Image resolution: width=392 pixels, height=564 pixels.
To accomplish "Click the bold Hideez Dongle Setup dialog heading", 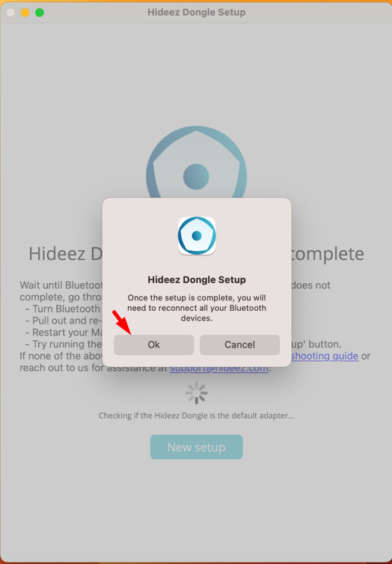I will pos(197,279).
